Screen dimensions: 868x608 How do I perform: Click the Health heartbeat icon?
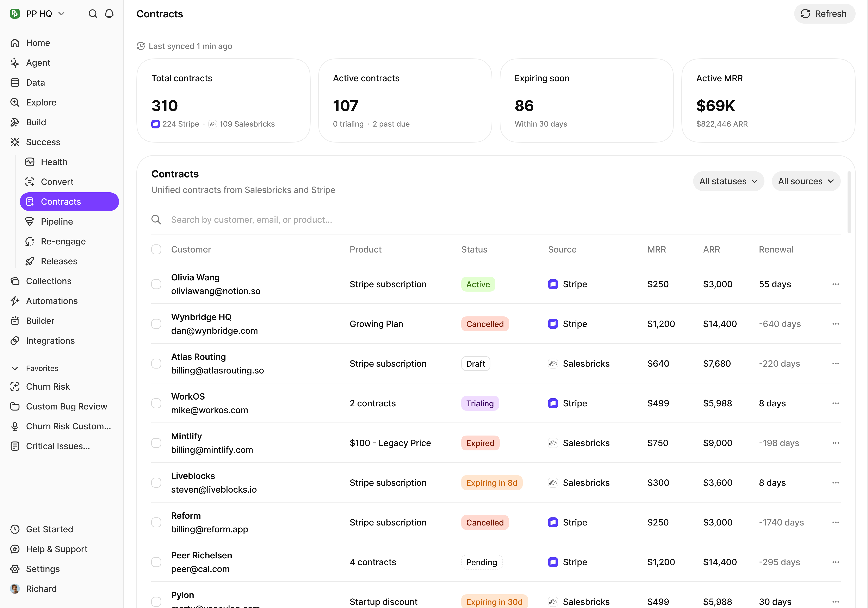[30, 162]
